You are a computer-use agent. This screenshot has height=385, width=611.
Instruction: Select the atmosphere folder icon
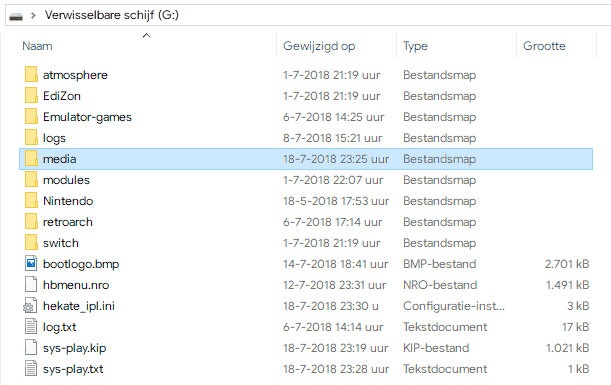click(31, 74)
